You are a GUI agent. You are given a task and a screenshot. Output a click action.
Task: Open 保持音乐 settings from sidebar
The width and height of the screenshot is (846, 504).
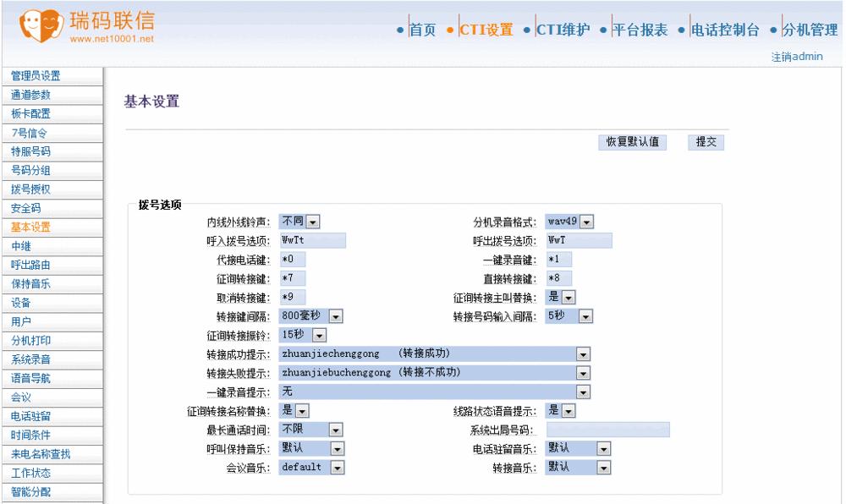point(32,282)
